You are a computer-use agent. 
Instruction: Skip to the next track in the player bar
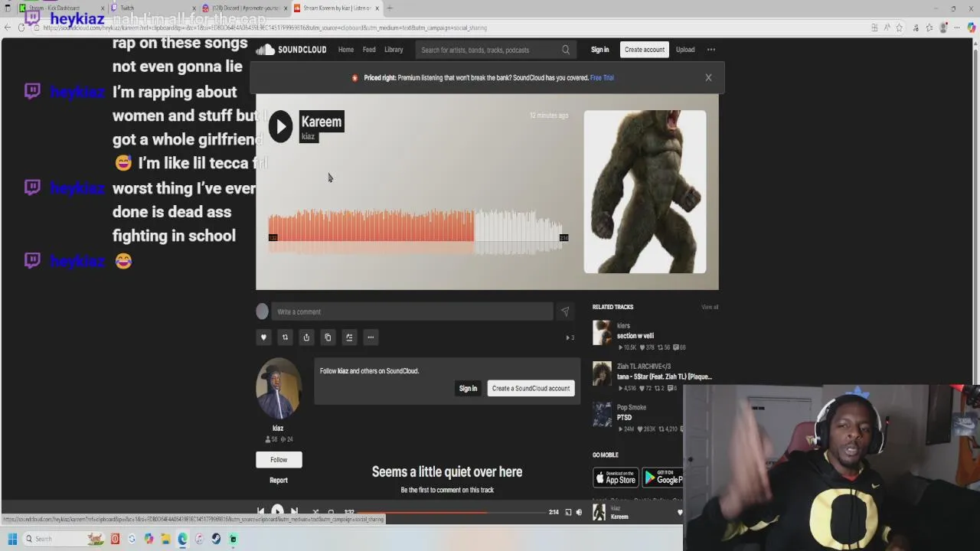click(294, 511)
